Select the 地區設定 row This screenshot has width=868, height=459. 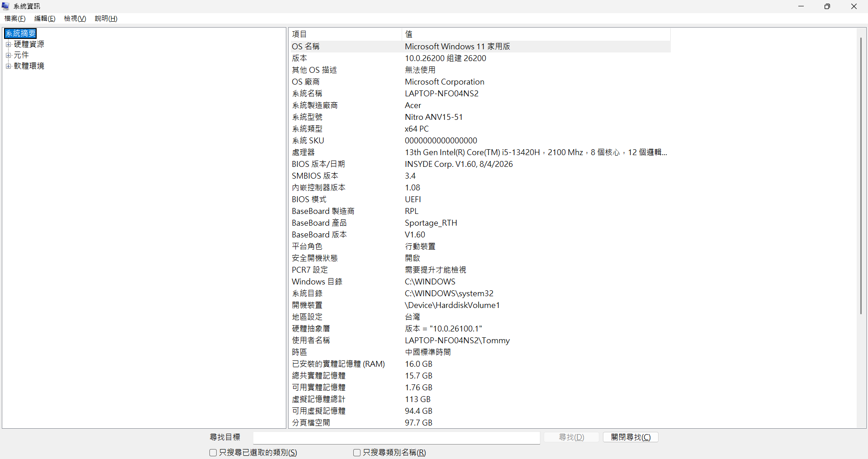coord(479,317)
